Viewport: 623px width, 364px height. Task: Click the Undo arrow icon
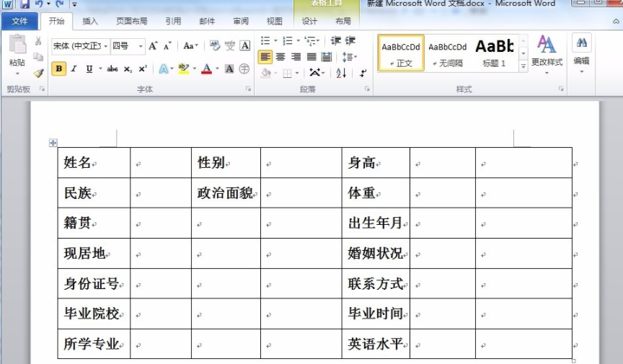coord(39,4)
